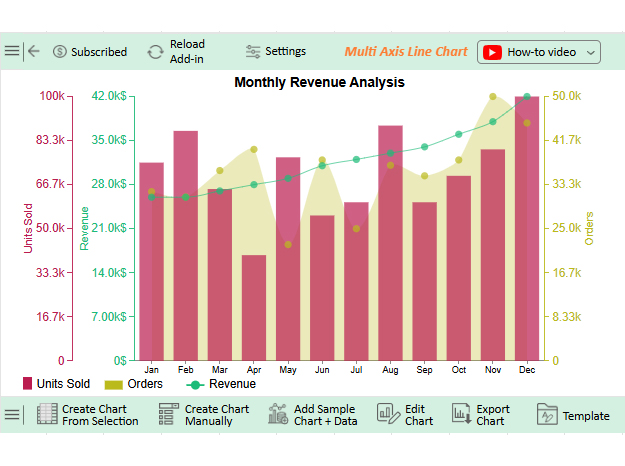Open the bottom-left hamburger menu
The height and width of the screenshot is (466, 625).
point(12,415)
